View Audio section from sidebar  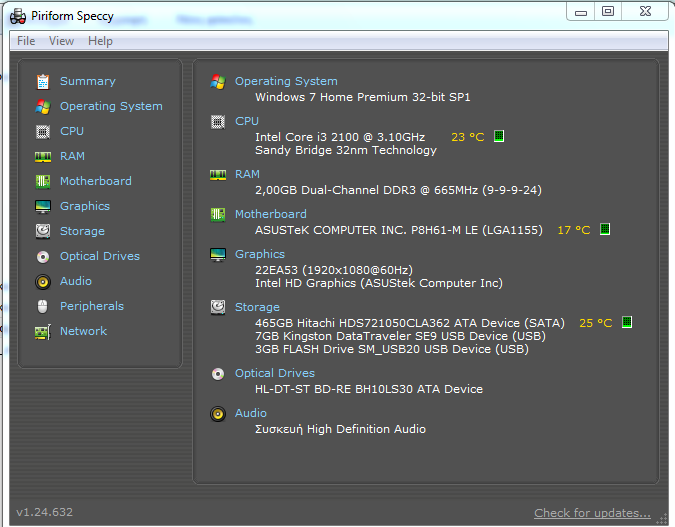point(76,281)
